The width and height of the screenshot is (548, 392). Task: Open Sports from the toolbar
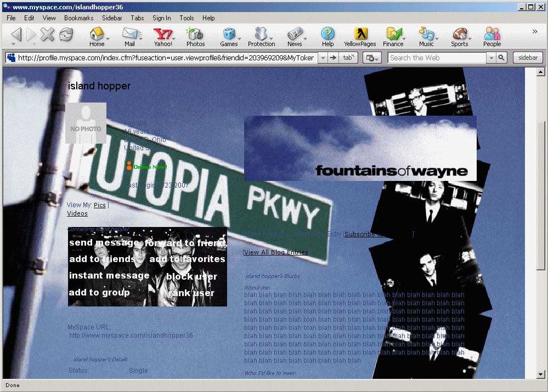click(459, 37)
